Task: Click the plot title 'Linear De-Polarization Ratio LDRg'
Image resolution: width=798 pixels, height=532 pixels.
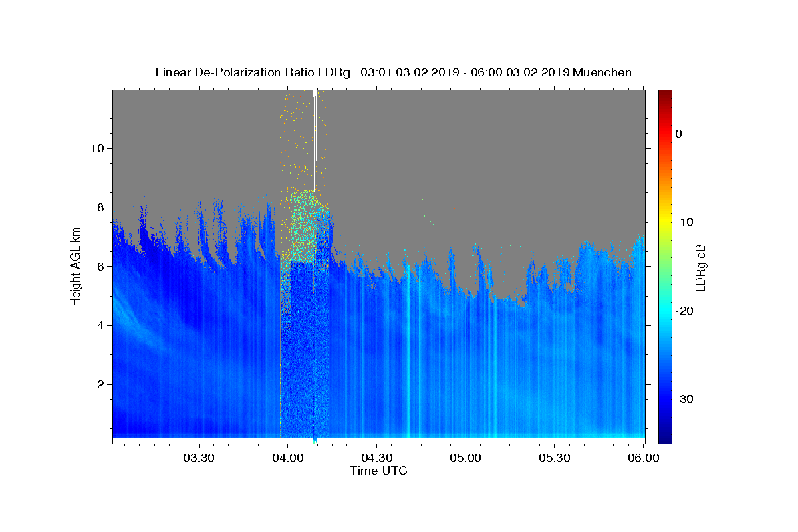Action: (x=253, y=72)
